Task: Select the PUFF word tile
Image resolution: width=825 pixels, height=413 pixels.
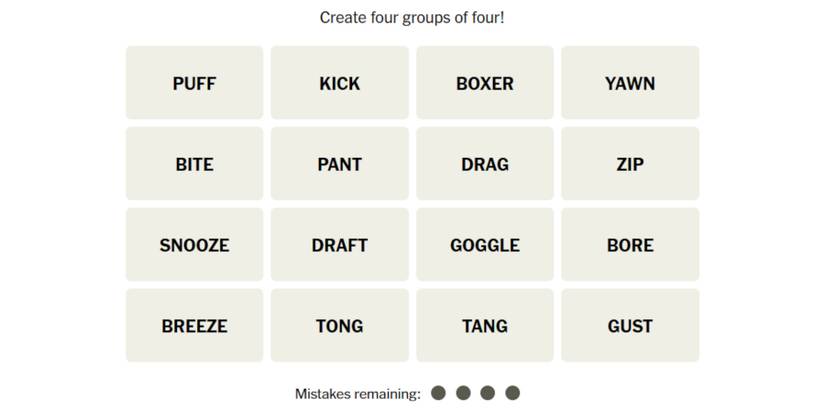Action: click(x=194, y=83)
